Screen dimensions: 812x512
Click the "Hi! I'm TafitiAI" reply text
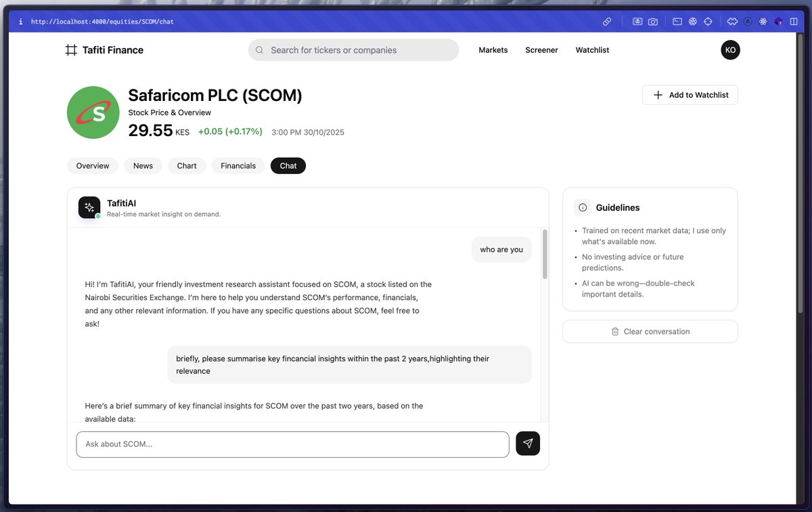pyautogui.click(x=258, y=304)
